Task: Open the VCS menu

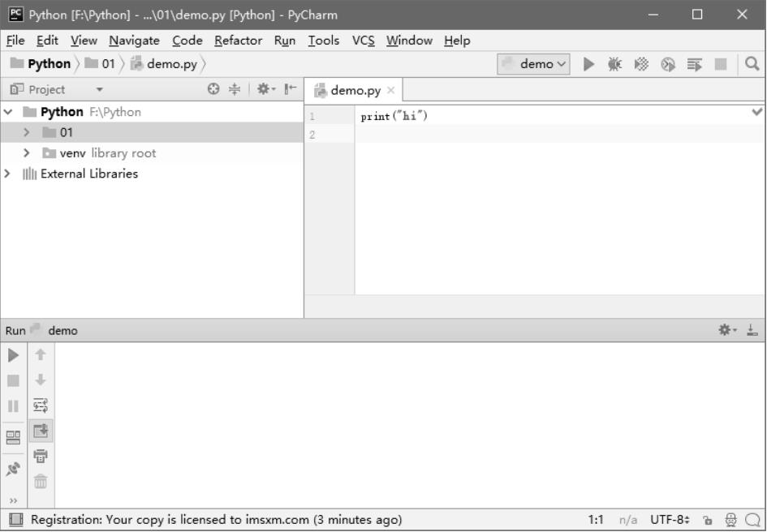Action: (363, 41)
